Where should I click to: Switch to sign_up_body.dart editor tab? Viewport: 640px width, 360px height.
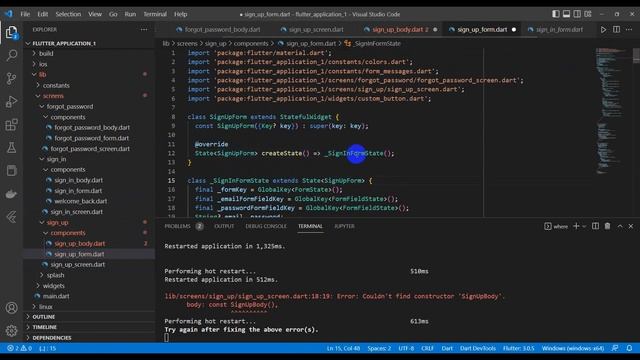(400, 29)
